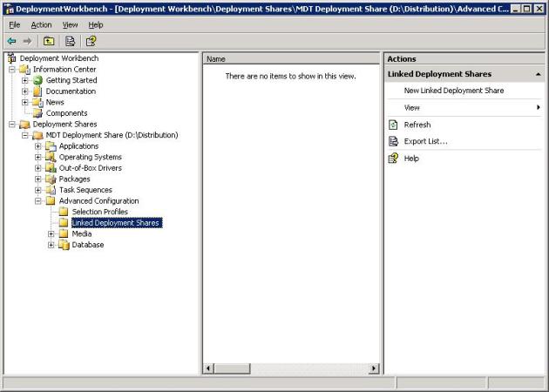The height and width of the screenshot is (392, 549).
Task: Click the Operating Systems node icon
Action: [x=51, y=157]
